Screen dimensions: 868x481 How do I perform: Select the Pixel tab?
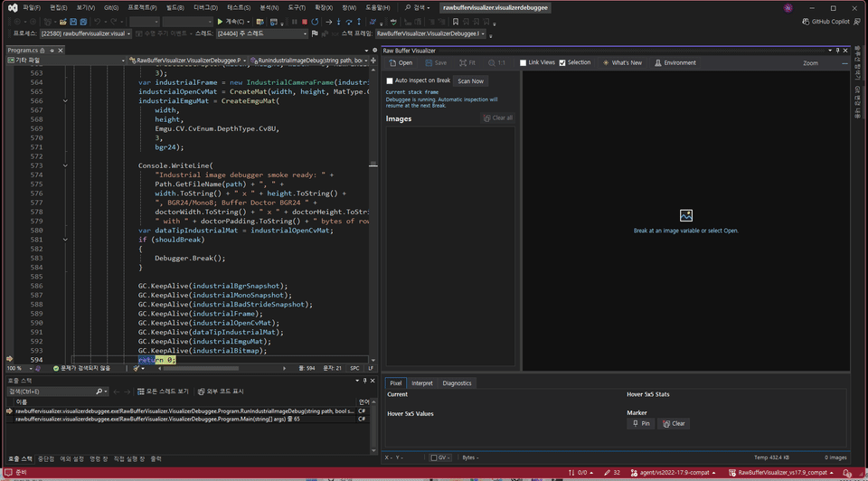pyautogui.click(x=396, y=383)
